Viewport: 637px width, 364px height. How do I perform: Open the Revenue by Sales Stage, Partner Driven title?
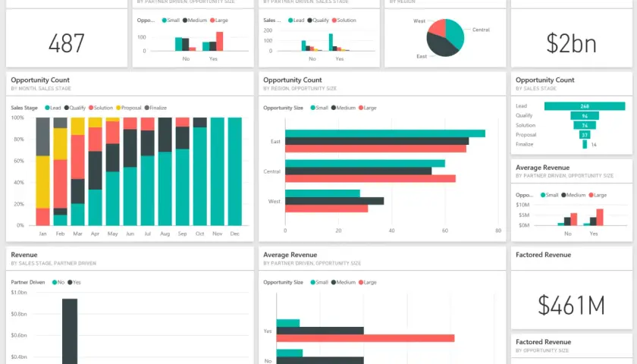click(x=24, y=255)
